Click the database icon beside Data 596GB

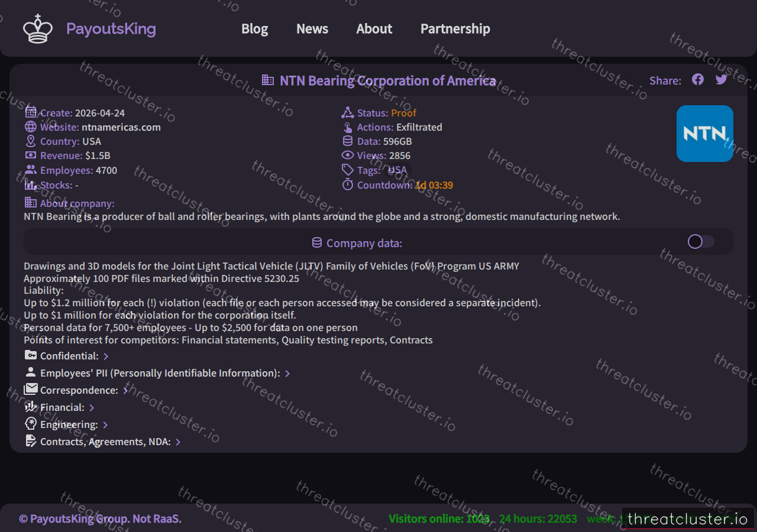[348, 141]
